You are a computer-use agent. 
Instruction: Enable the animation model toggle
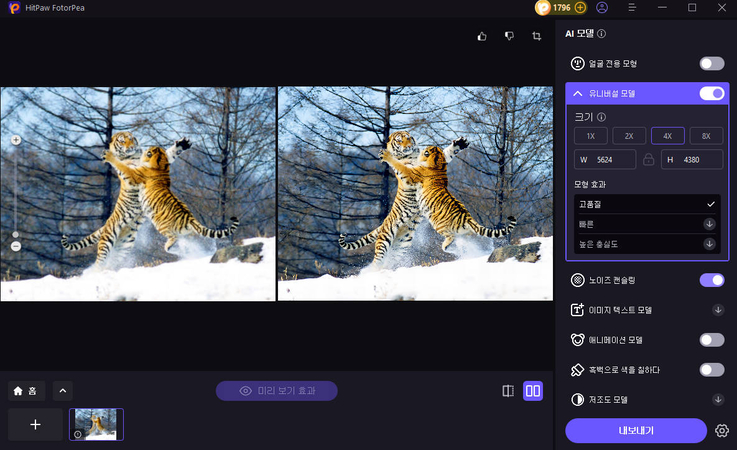(x=712, y=339)
